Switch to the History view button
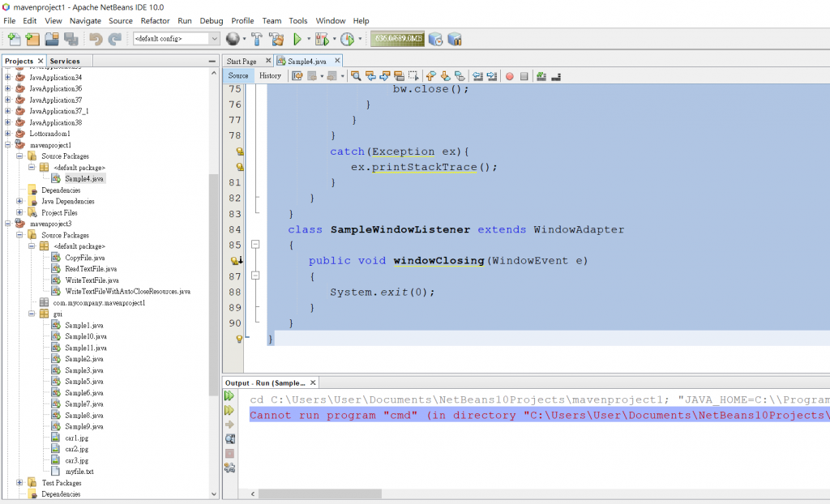 pyautogui.click(x=270, y=75)
